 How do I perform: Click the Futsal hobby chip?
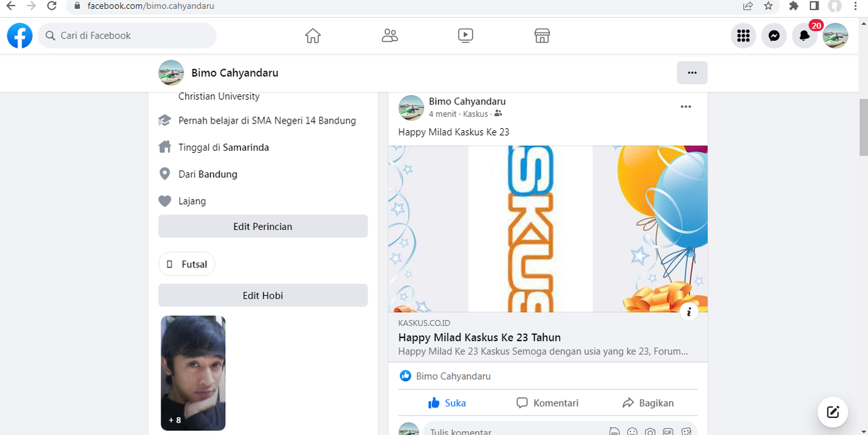coord(186,264)
